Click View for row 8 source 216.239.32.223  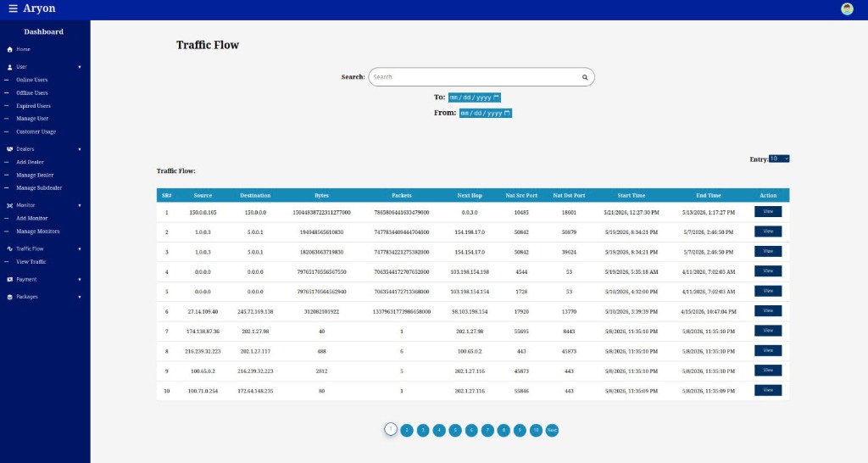pyautogui.click(x=768, y=350)
